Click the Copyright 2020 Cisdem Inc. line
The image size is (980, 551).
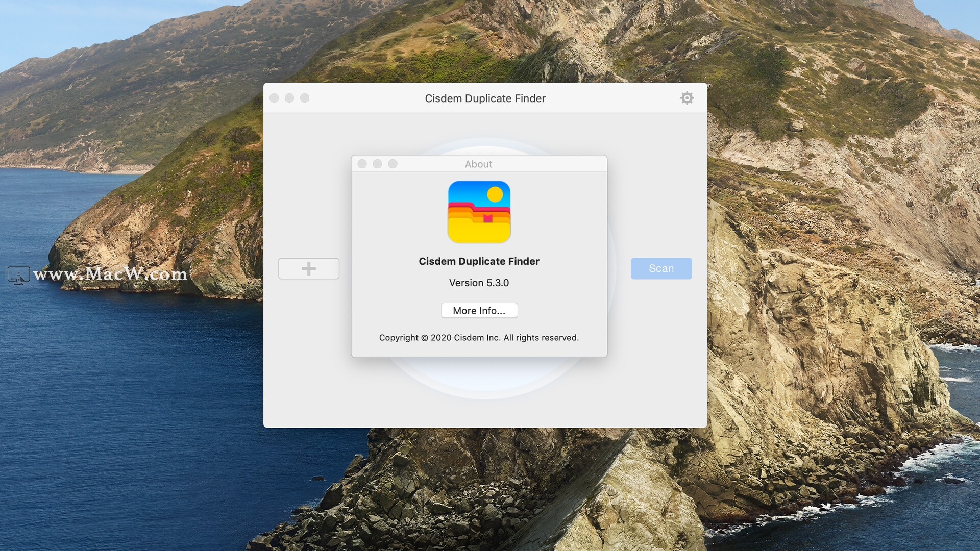point(479,338)
